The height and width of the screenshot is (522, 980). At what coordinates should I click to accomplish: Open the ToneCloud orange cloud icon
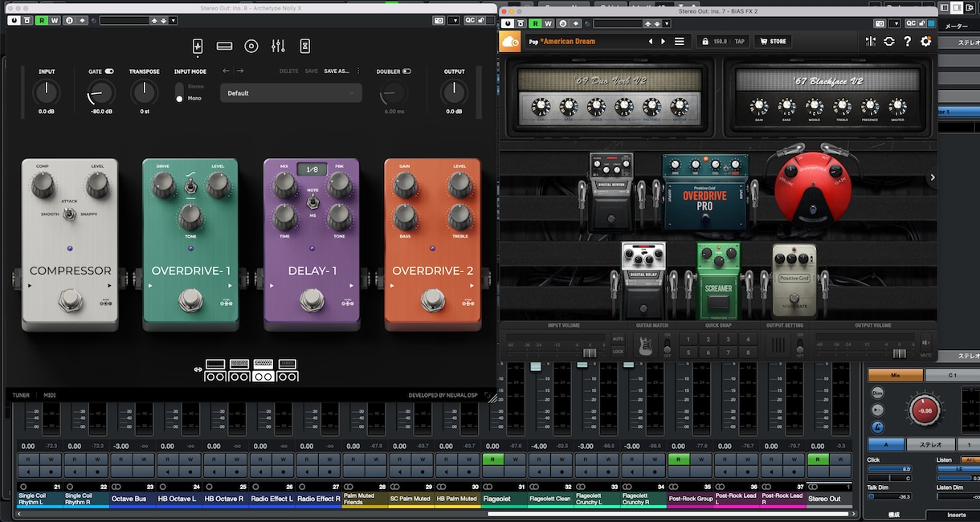510,42
